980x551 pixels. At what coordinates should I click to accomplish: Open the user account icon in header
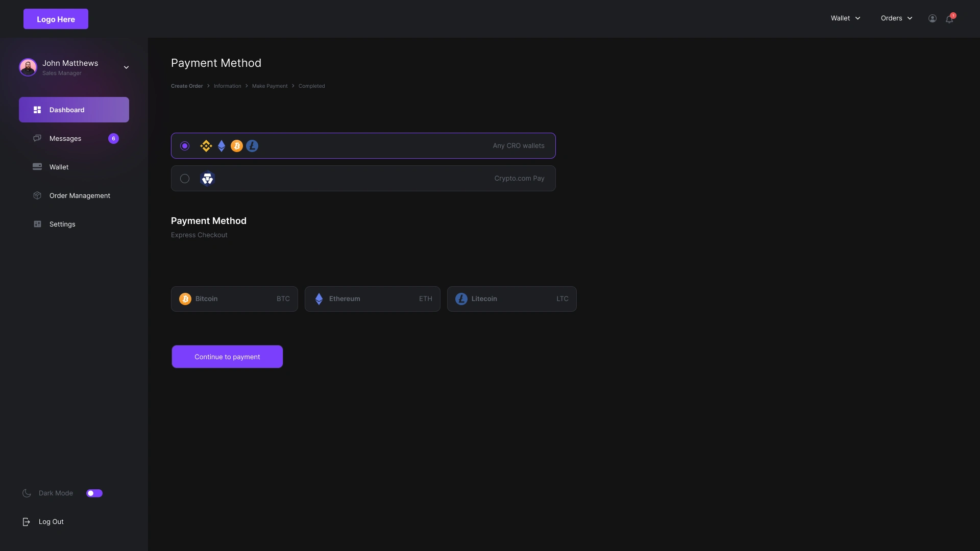(x=932, y=18)
